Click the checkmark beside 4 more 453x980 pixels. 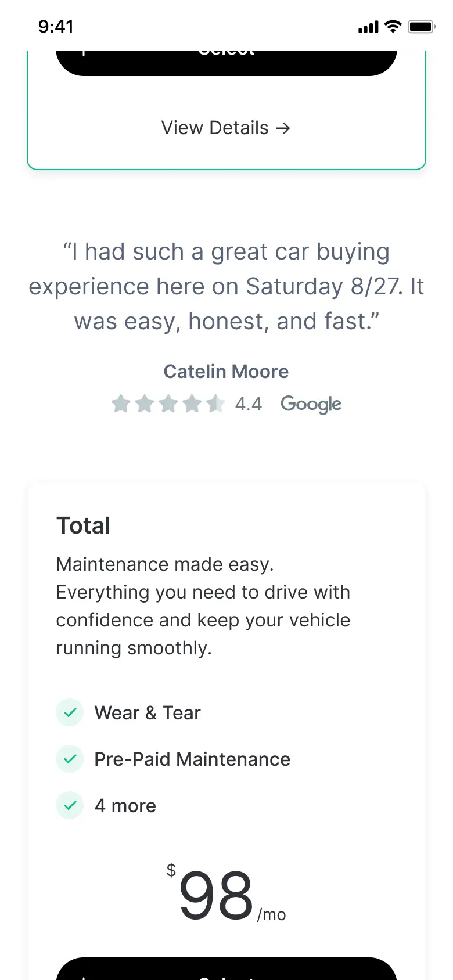pos(70,805)
